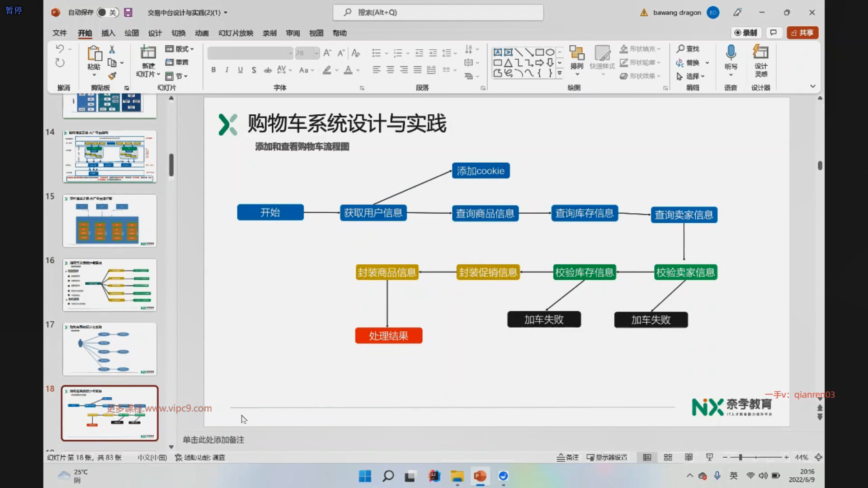Click the Record (录制) button
This screenshot has width=868, height=488.
[746, 33]
